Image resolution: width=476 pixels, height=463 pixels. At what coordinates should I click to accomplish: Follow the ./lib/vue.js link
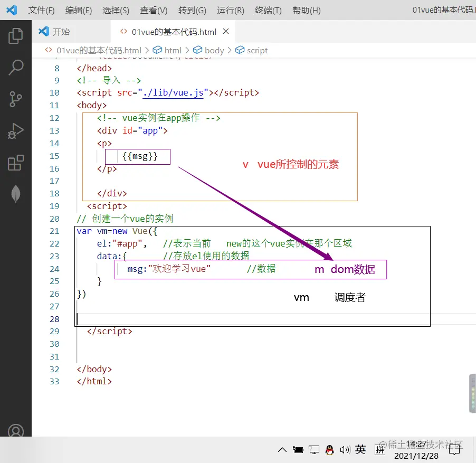pyautogui.click(x=173, y=92)
